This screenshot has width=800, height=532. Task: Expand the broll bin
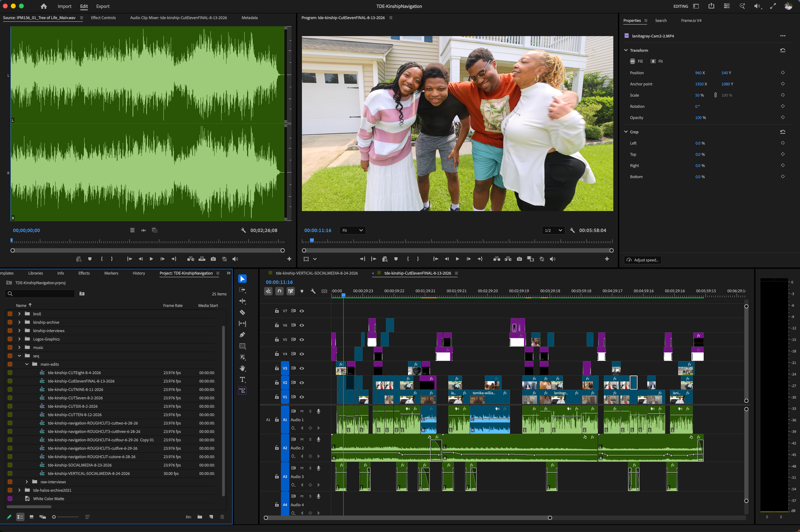pos(19,314)
